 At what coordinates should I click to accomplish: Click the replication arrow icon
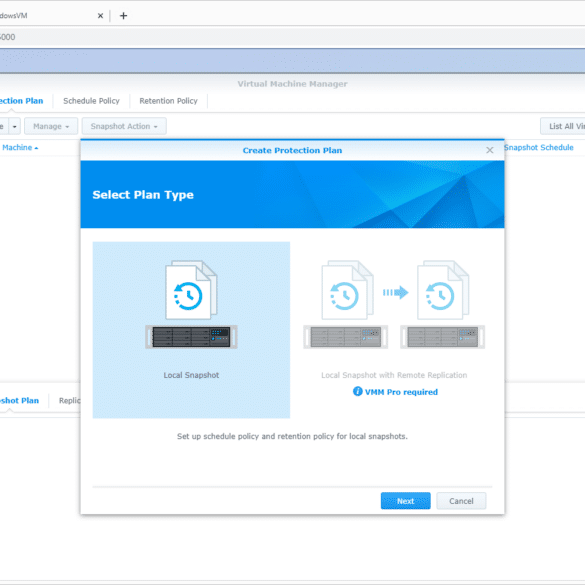(x=395, y=292)
